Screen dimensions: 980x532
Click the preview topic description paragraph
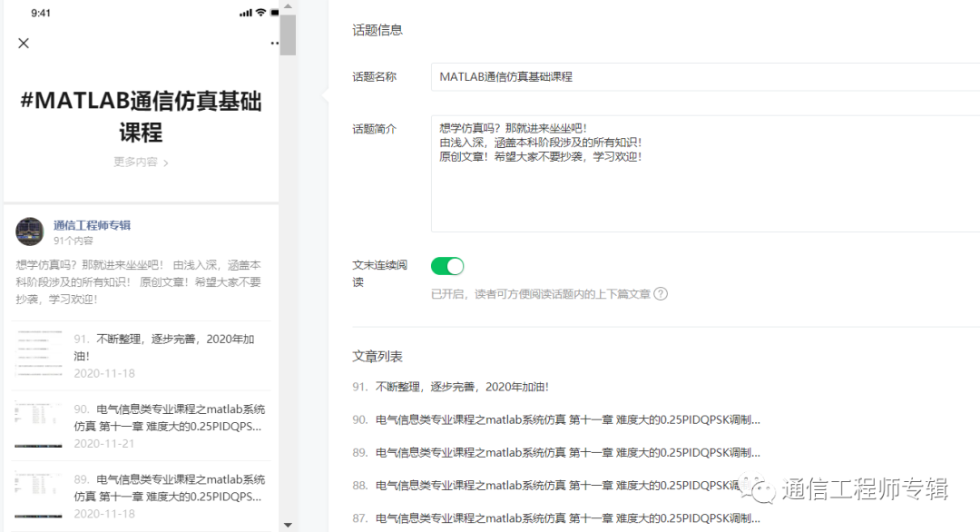[139, 282]
